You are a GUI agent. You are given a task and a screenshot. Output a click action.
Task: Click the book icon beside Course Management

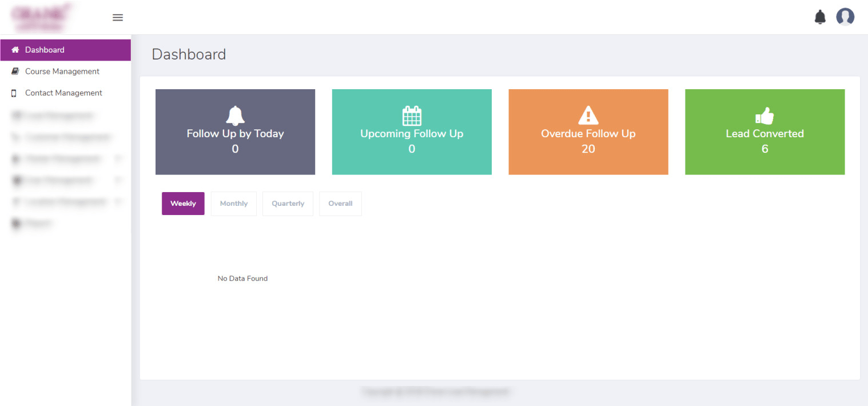14,71
